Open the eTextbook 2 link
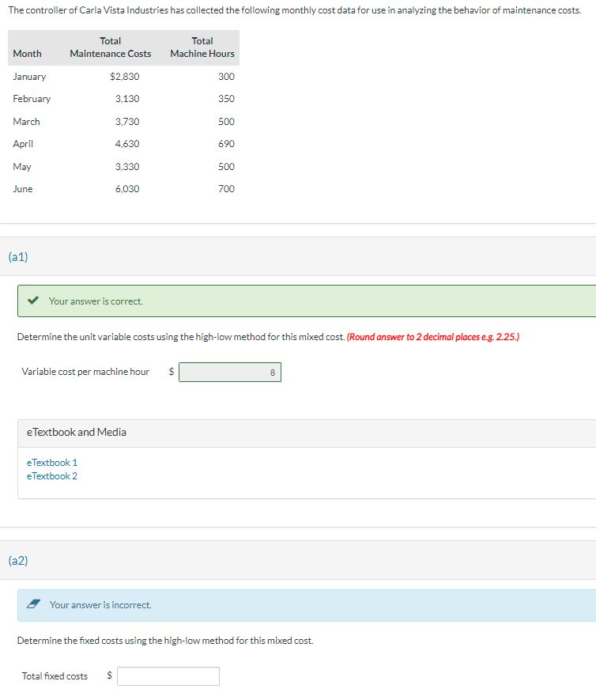Image resolution: width=596 pixels, height=700 pixels. [x=51, y=476]
